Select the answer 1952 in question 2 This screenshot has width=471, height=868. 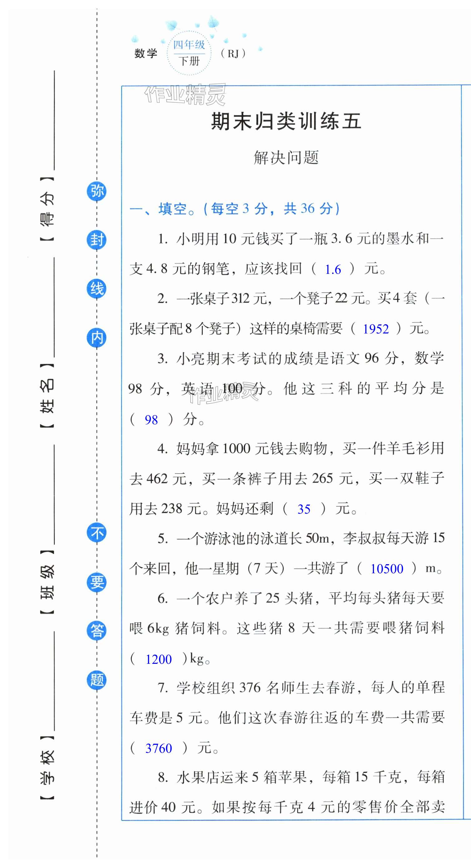[x=376, y=329]
